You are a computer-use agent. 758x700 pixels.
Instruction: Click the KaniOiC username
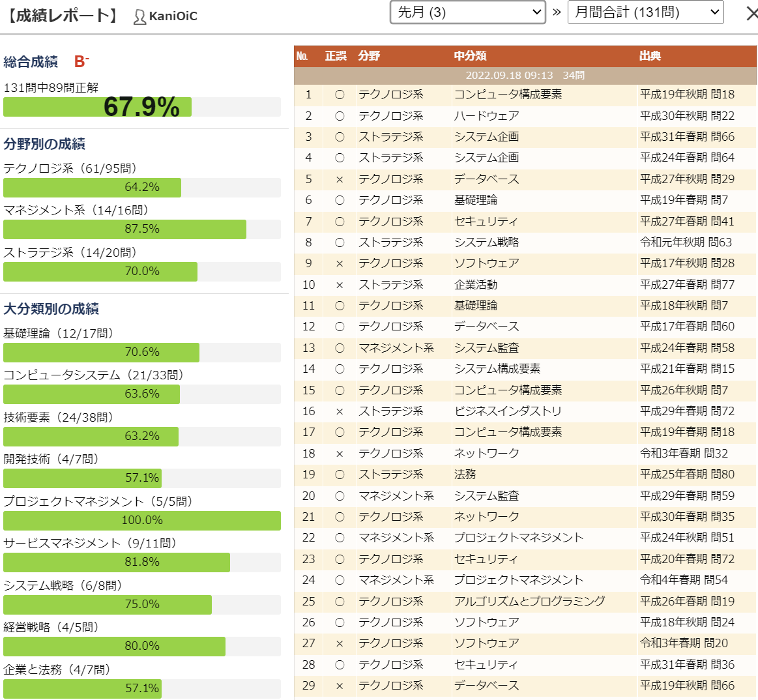173,16
